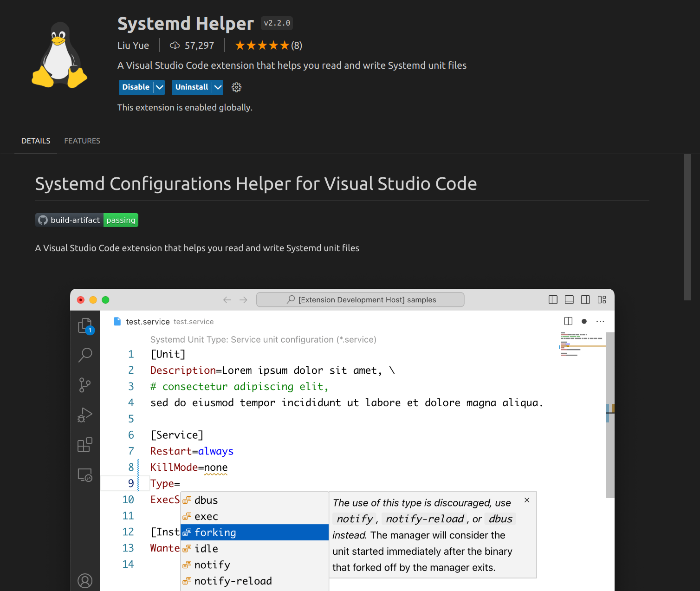Toggle the bottom panel

(569, 299)
